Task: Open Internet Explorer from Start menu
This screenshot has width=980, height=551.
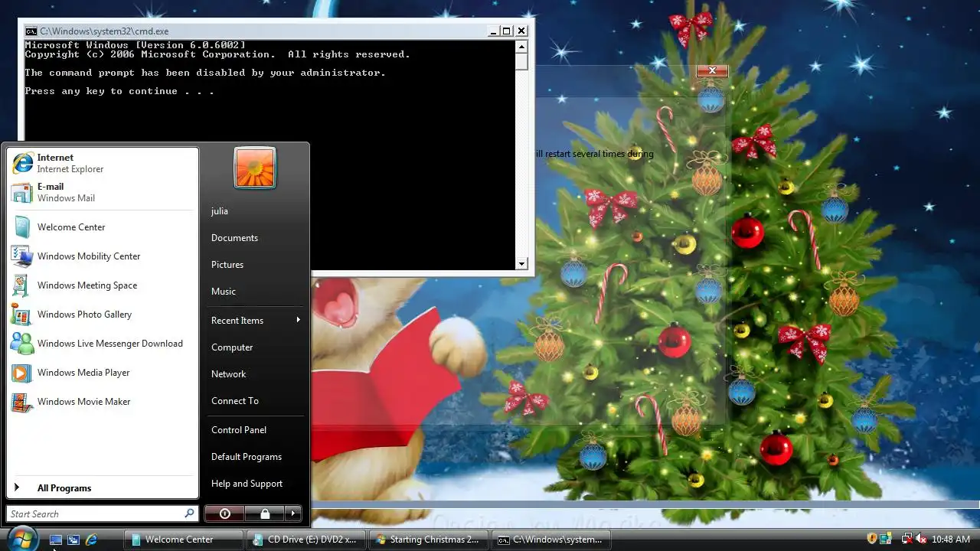Action: 103,163
